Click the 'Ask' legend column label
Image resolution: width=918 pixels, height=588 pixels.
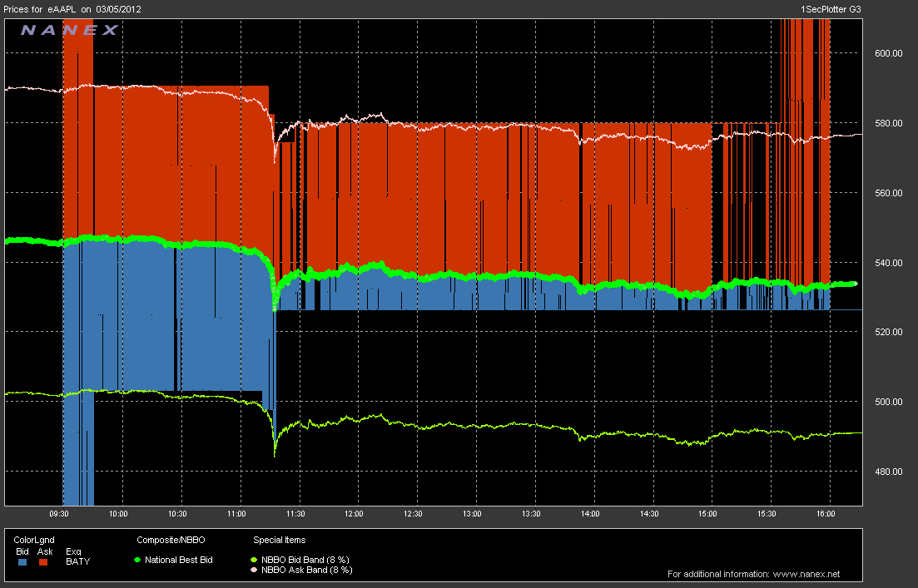[45, 551]
